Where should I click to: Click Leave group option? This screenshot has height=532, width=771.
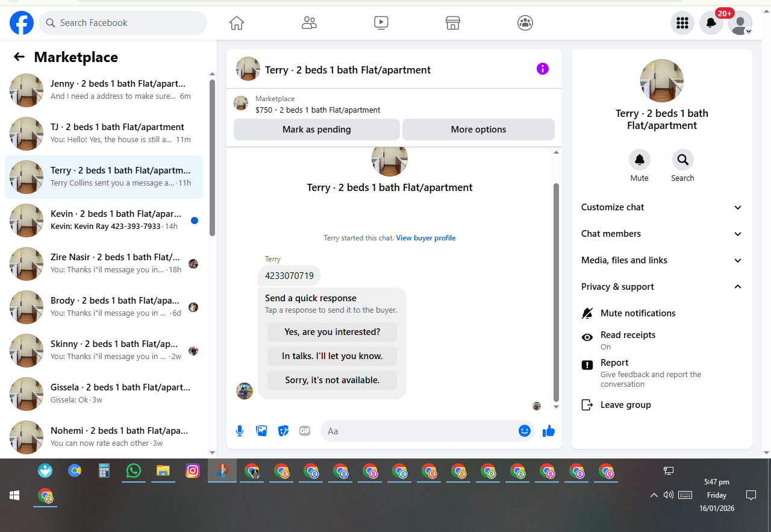(x=662, y=405)
